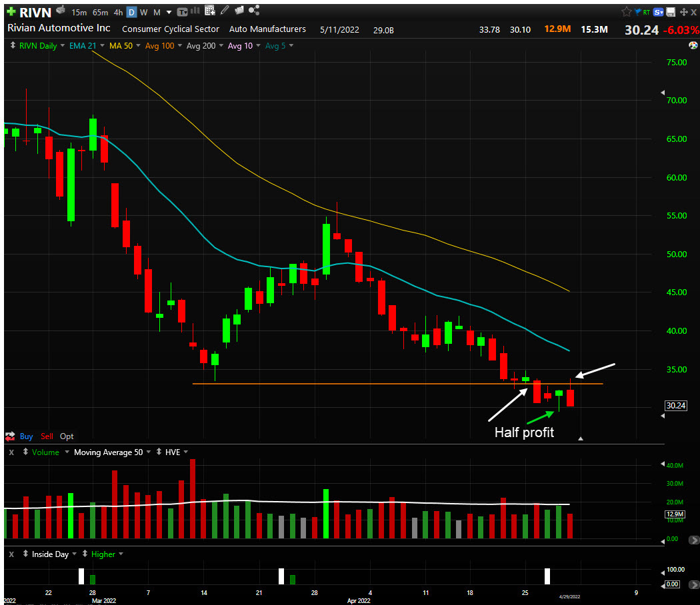
Task: Click the colorful chart properties icon
Action: (693, 45)
